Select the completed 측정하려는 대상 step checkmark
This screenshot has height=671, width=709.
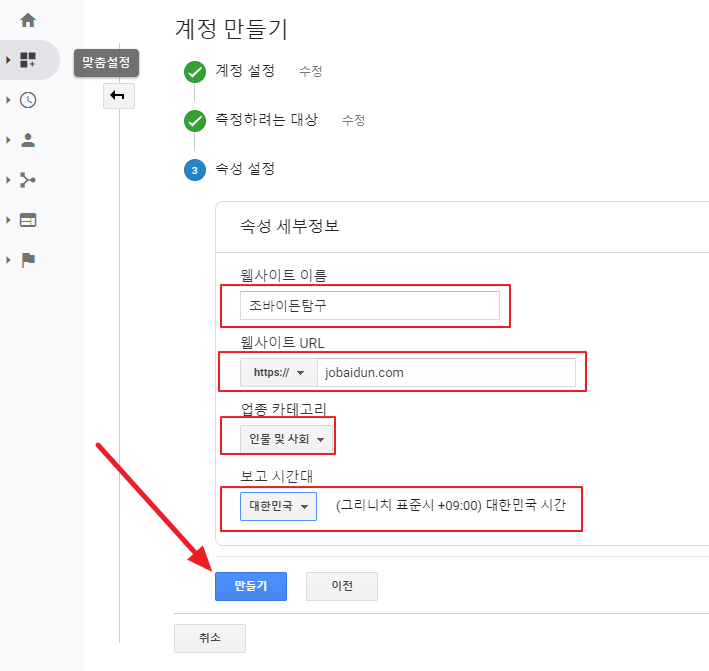[x=195, y=121]
